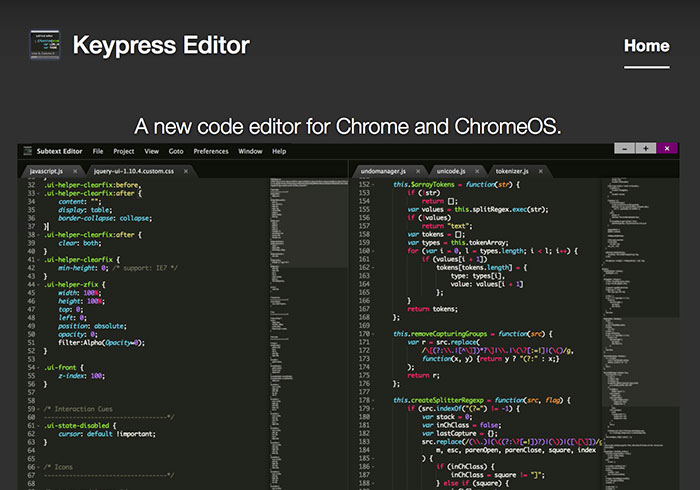This screenshot has height=490, width=700.
Task: Open the Help menu
Action: click(x=279, y=151)
